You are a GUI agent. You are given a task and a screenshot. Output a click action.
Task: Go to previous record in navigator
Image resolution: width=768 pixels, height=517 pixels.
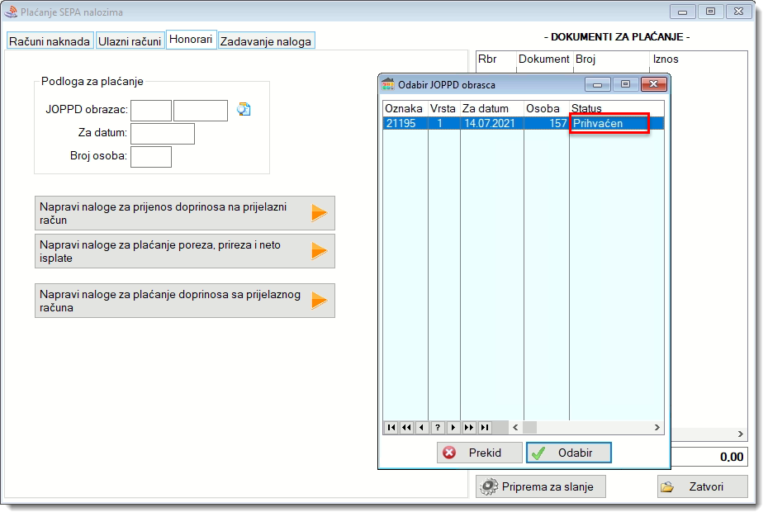click(x=421, y=427)
